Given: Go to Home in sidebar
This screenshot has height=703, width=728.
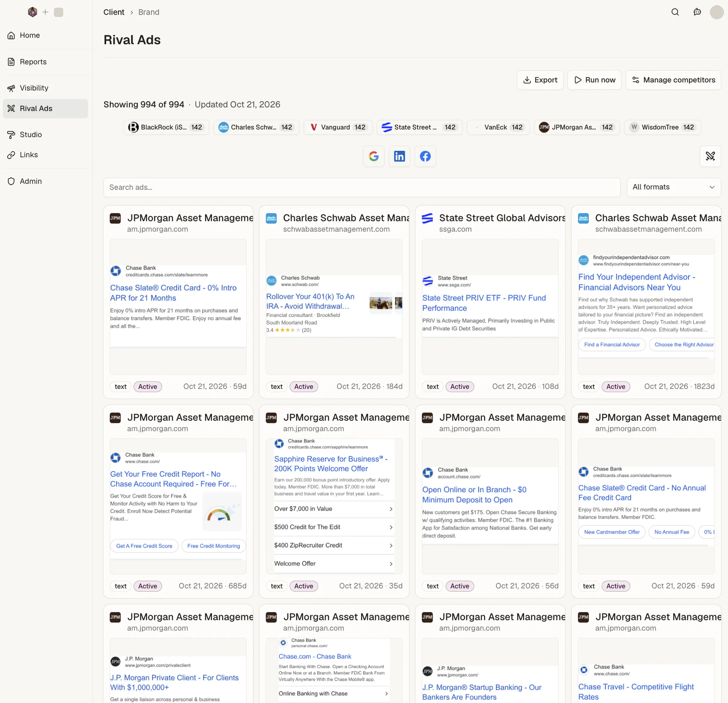Looking at the screenshot, I should click(45, 35).
